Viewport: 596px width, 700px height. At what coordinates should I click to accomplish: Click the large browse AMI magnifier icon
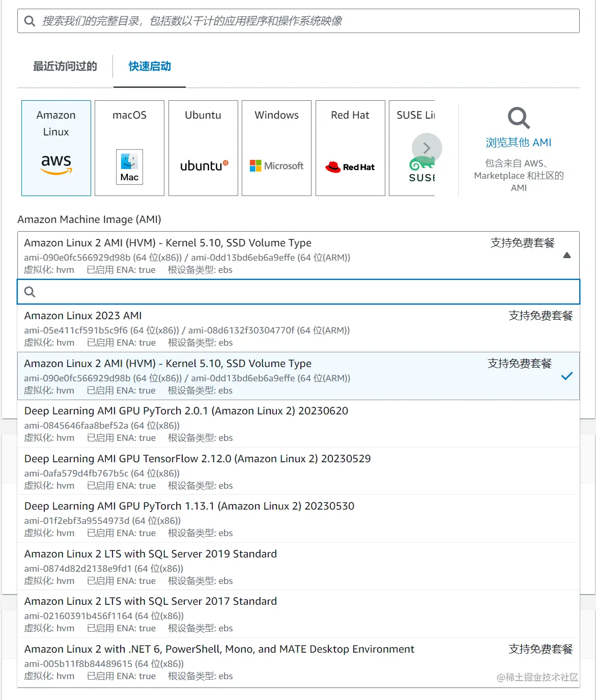(x=519, y=118)
